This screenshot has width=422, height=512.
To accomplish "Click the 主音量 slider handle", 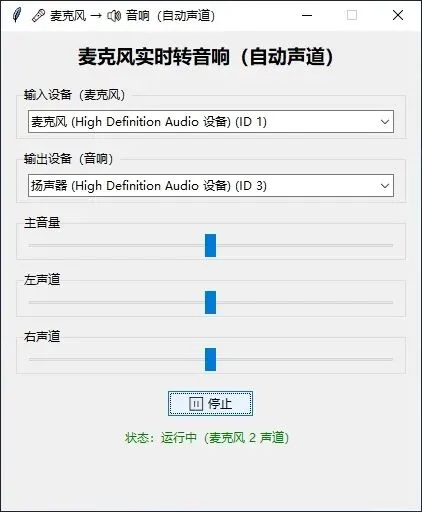I will [x=210, y=245].
